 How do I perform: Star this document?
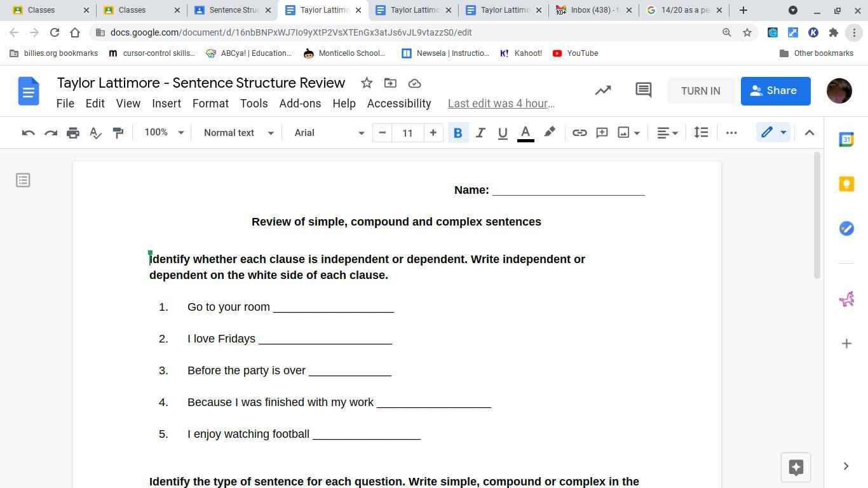(367, 83)
